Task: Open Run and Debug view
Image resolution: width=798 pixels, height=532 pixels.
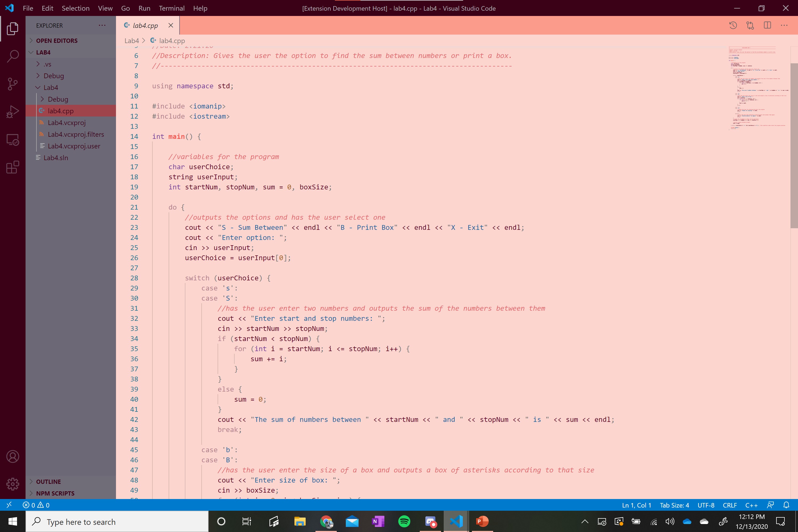Action: point(13,112)
